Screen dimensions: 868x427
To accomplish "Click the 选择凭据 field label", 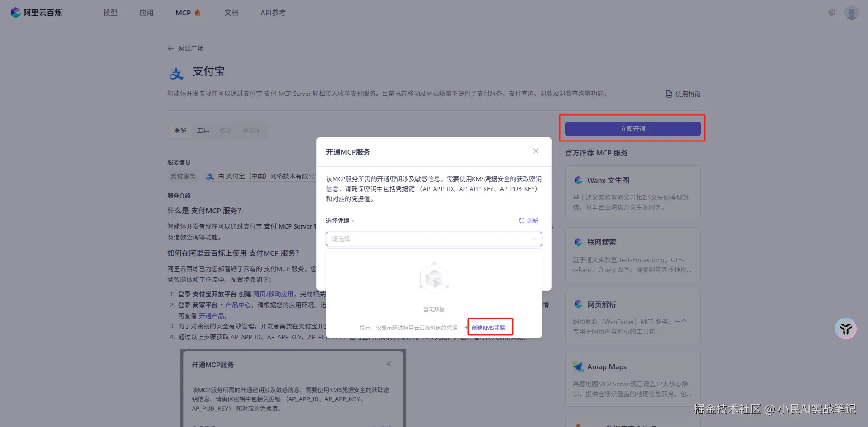I will (x=338, y=221).
